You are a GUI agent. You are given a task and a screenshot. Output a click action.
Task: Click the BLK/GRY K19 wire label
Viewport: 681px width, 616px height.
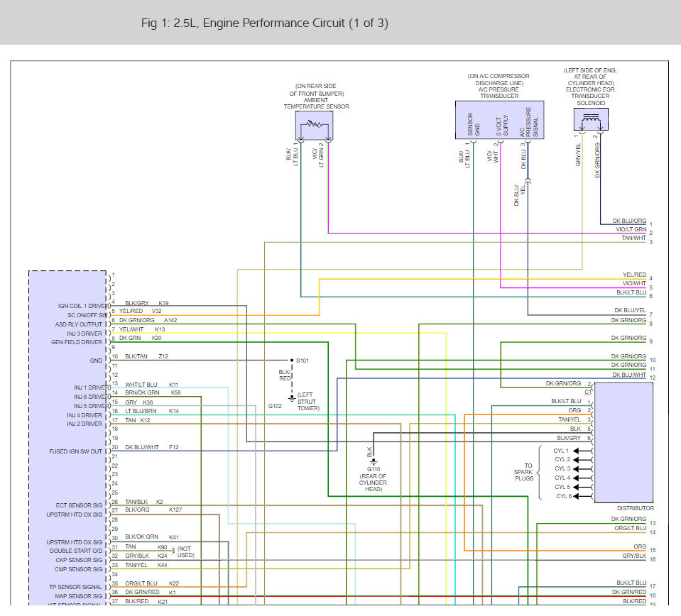tap(147, 303)
